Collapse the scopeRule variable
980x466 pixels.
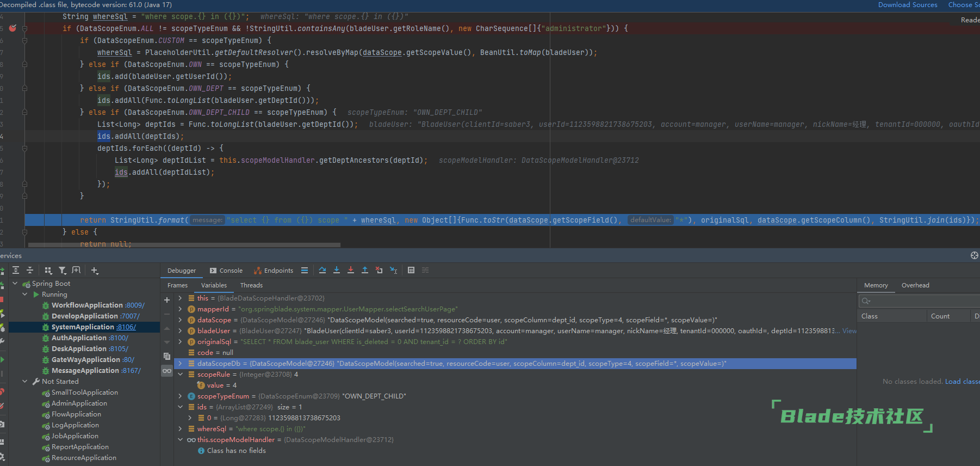click(x=180, y=374)
